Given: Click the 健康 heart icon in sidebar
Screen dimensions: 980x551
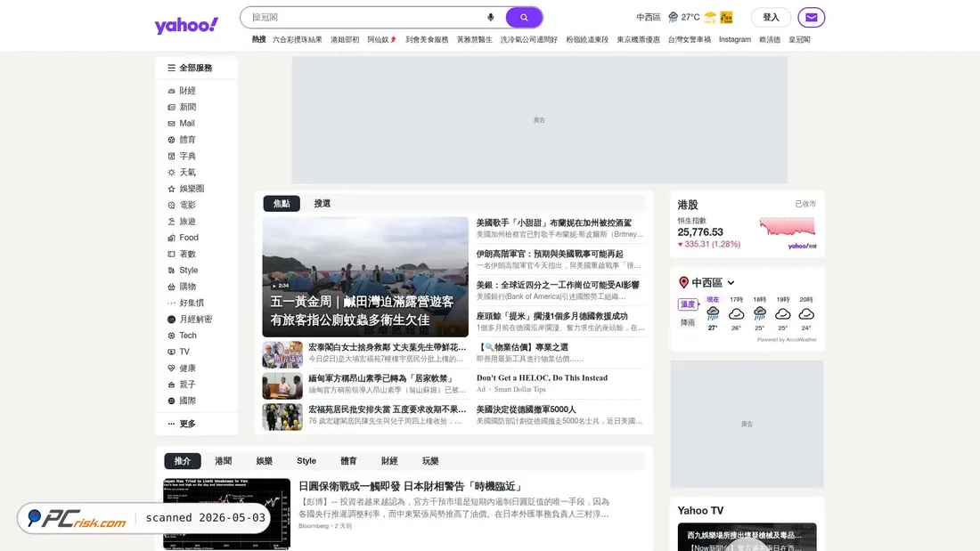Looking at the screenshot, I should [171, 369].
